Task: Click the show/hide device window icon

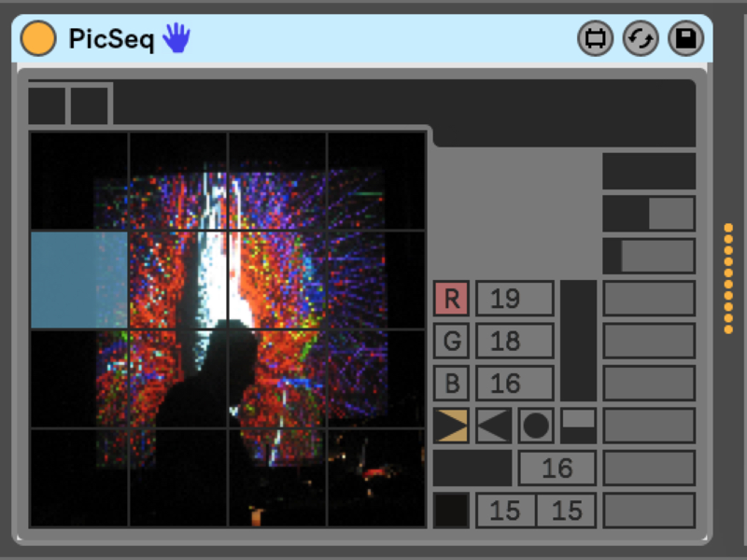Action: (596, 38)
